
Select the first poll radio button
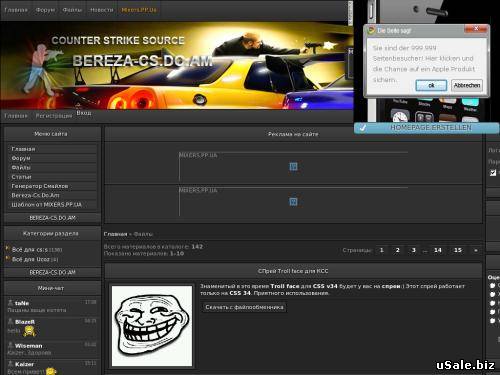tap(493, 286)
